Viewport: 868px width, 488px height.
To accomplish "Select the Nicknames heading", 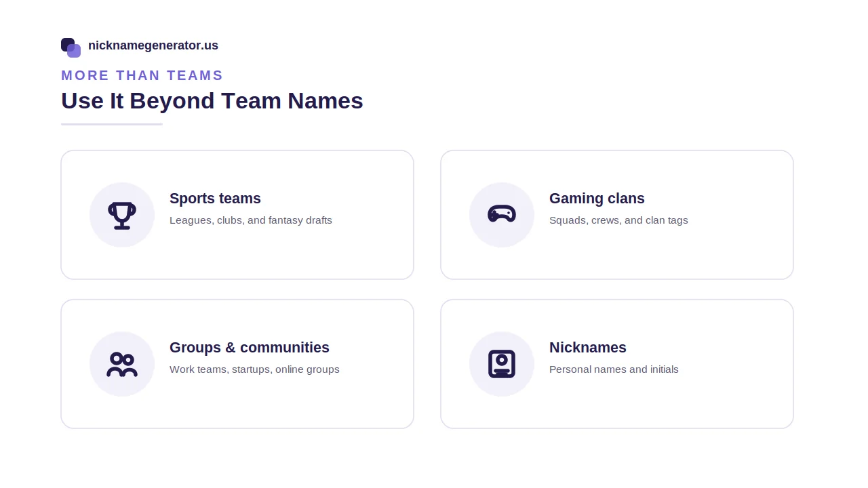I will (x=588, y=348).
